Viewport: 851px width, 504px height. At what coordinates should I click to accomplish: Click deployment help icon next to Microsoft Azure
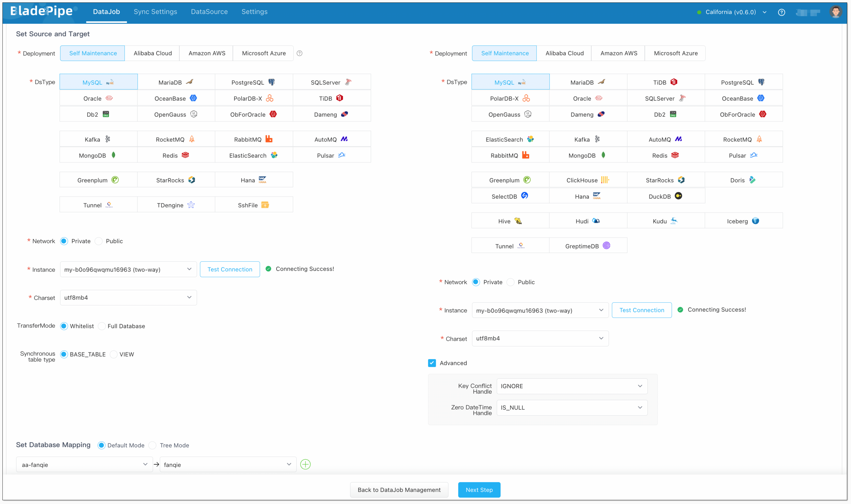point(300,53)
